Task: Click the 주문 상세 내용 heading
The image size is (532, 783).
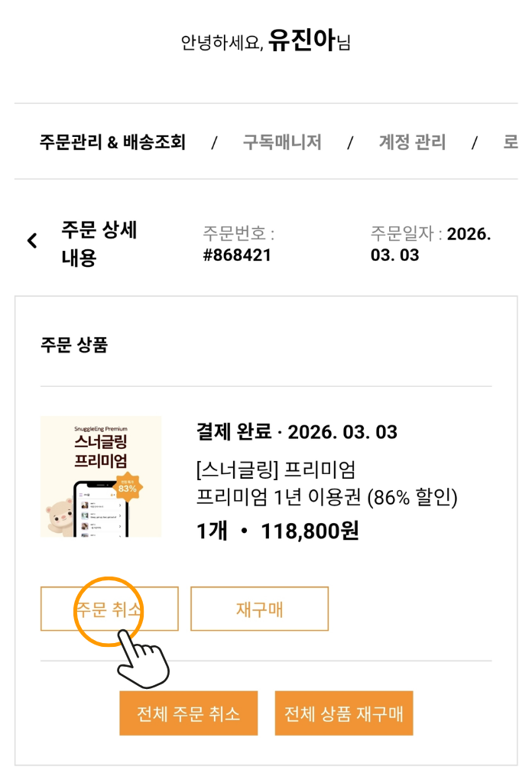Action: click(x=99, y=243)
